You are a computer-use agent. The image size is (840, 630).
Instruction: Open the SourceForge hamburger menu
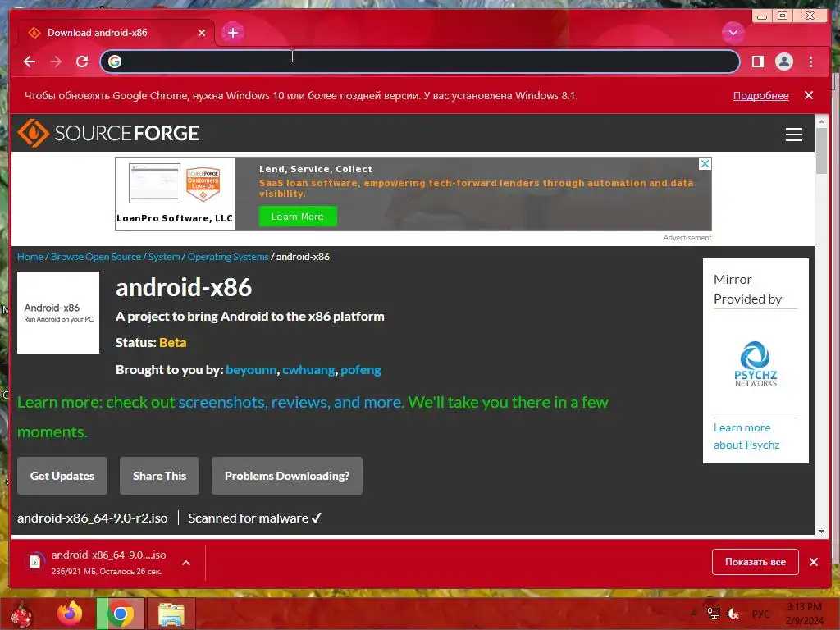[793, 134]
